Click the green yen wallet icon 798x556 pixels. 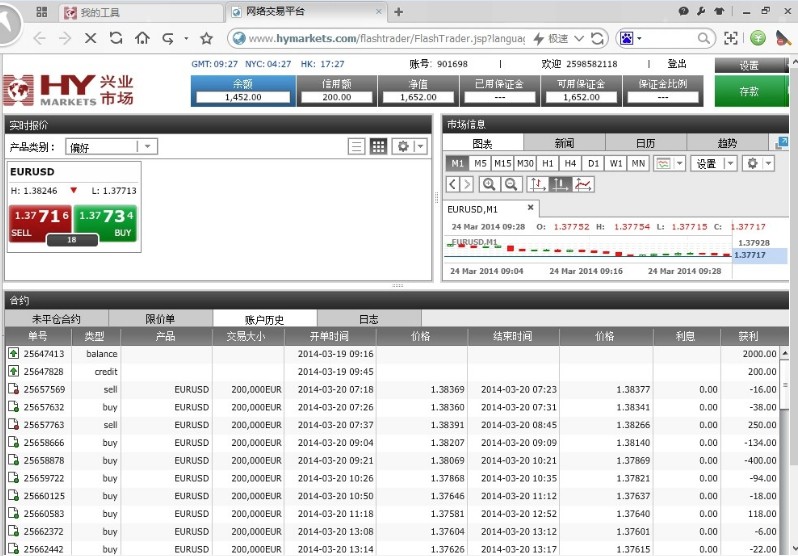pyautogui.click(x=758, y=38)
